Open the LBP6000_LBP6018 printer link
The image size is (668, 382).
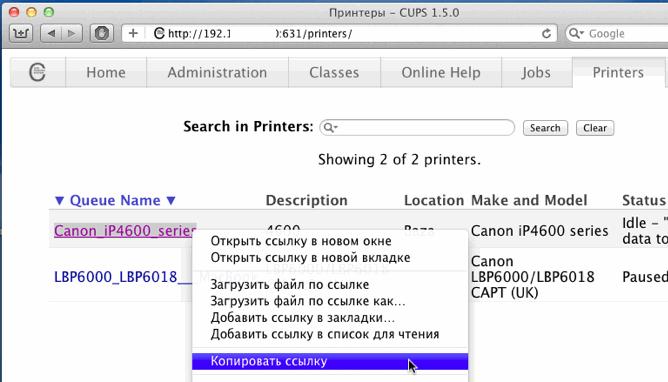(123, 277)
